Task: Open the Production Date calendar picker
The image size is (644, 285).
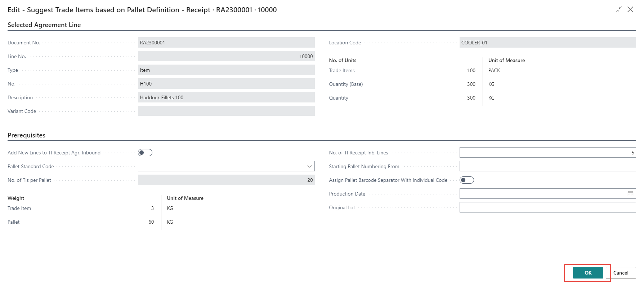Action: click(630, 194)
